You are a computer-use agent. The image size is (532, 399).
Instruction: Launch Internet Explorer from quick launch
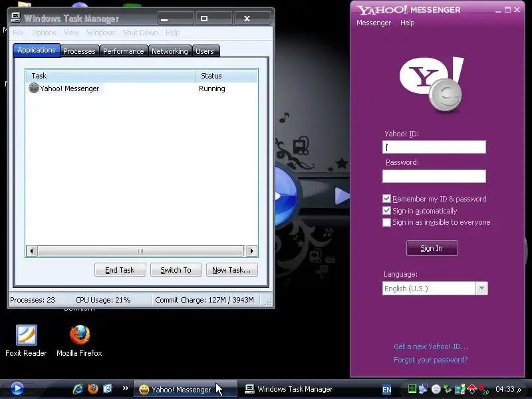tap(78, 388)
